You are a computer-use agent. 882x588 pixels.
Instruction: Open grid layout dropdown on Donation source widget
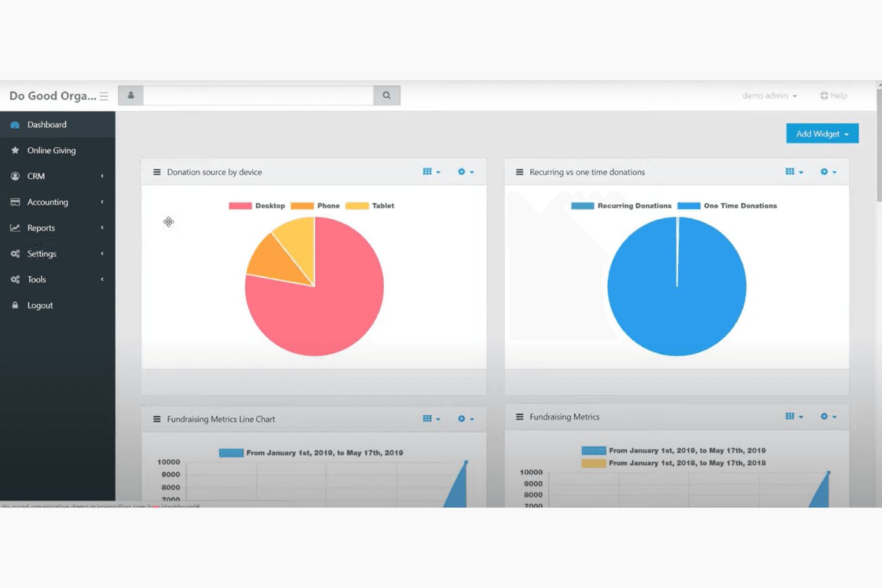point(431,172)
